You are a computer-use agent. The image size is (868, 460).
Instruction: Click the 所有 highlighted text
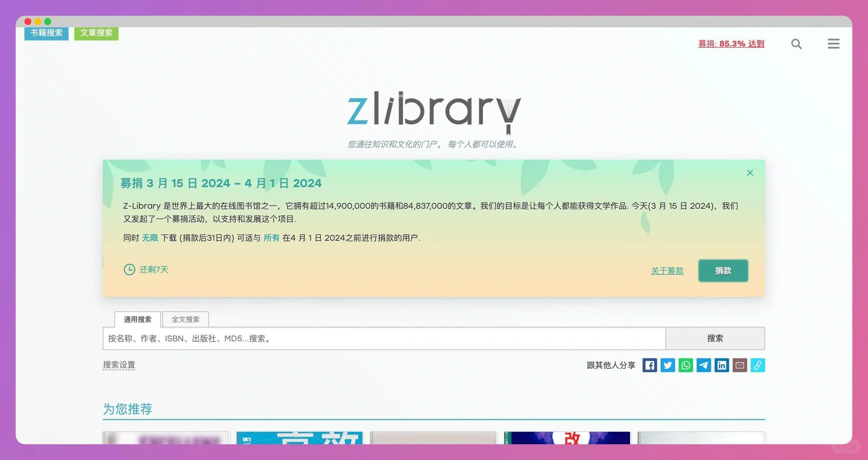pyautogui.click(x=272, y=238)
